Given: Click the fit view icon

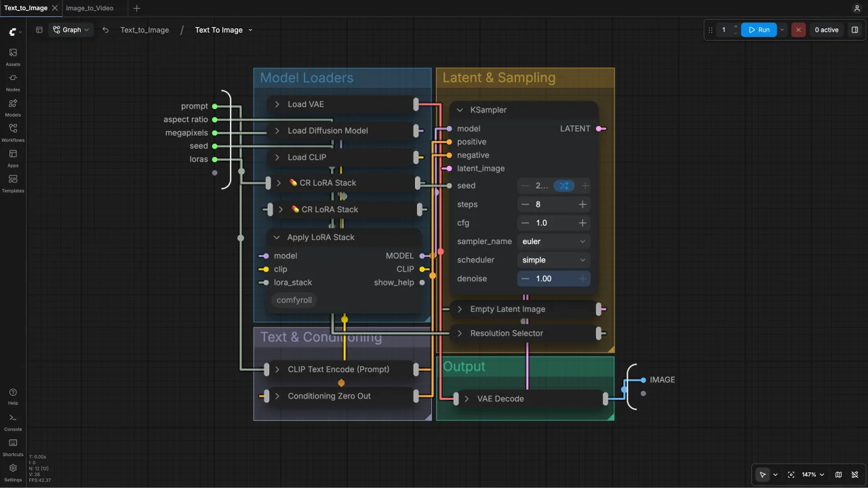Looking at the screenshot, I should (x=791, y=474).
